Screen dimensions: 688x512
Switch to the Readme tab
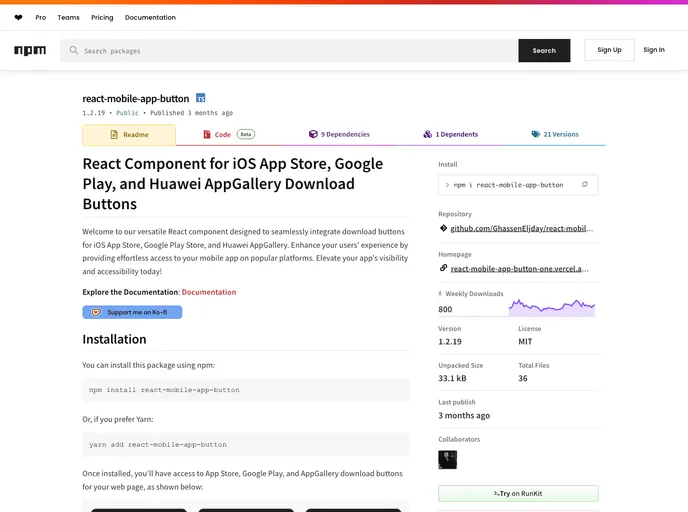[129, 135]
